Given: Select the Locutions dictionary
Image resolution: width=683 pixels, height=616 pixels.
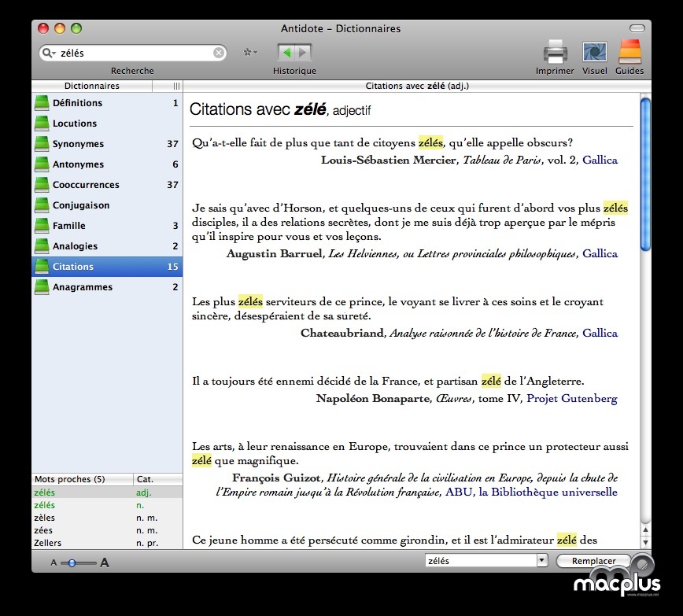Looking at the screenshot, I should click(x=107, y=124).
